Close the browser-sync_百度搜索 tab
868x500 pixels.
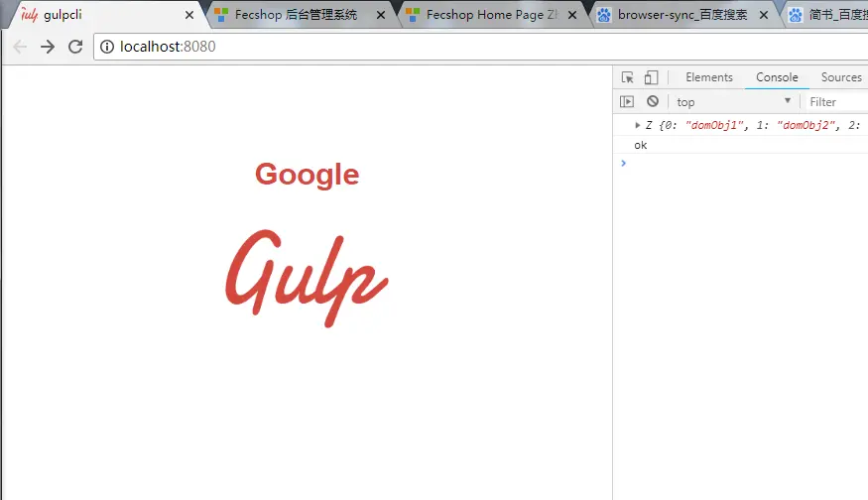coord(764,15)
